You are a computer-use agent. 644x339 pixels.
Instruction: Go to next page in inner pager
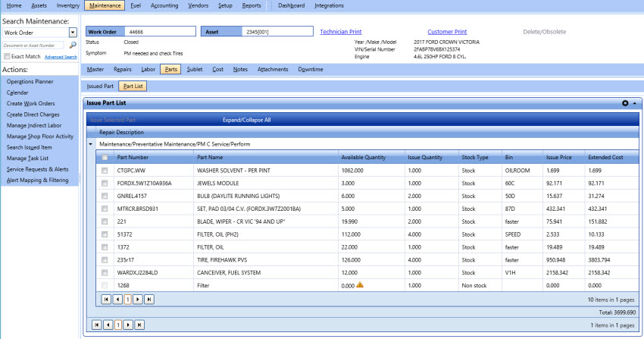[x=138, y=299]
